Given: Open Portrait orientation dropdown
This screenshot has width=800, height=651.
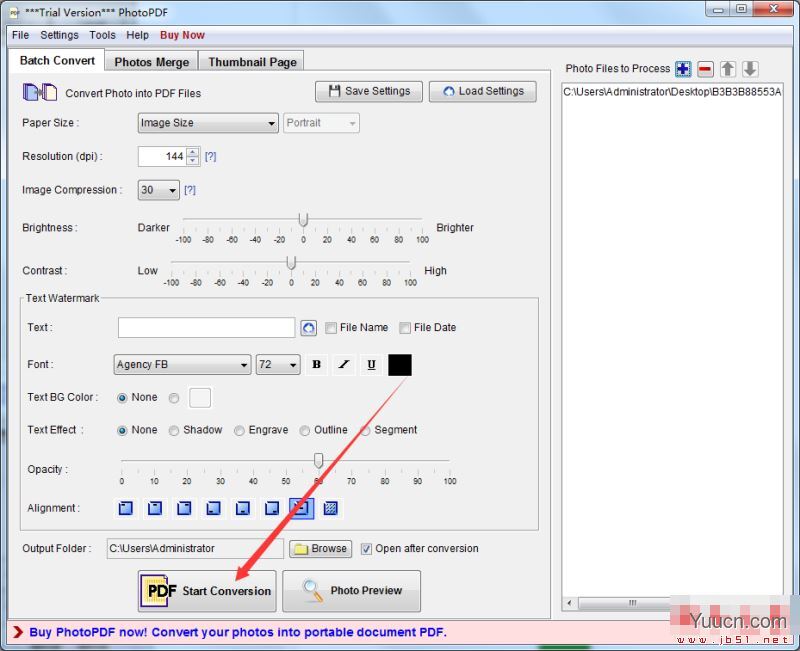Looking at the screenshot, I should [321, 123].
